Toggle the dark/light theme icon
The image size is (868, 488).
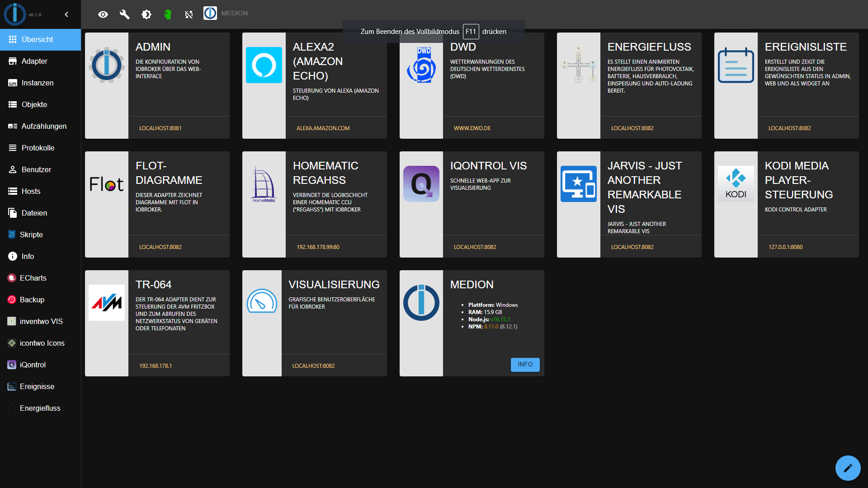(x=146, y=14)
